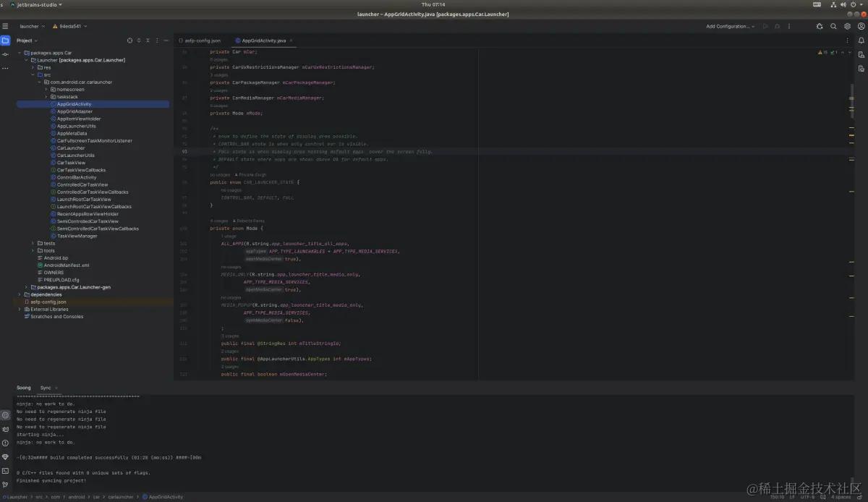Open jetbrains-studio app menu in top bar

pos(35,4)
